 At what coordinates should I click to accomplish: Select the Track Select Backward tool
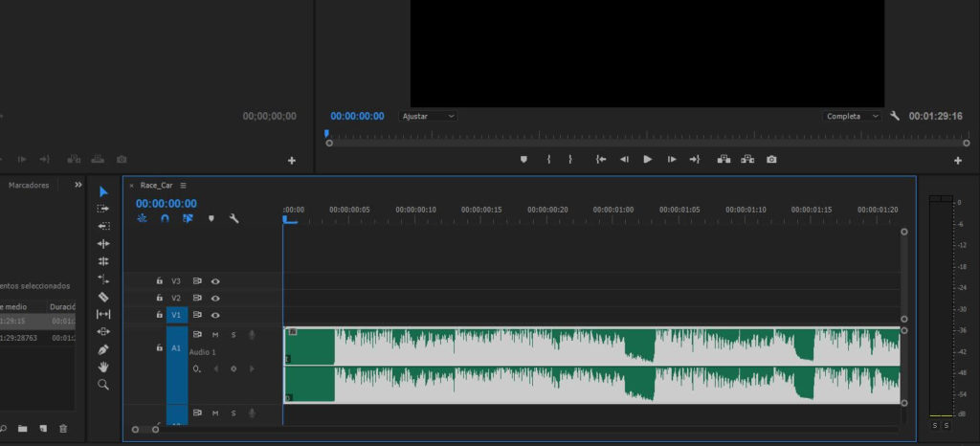click(x=103, y=226)
